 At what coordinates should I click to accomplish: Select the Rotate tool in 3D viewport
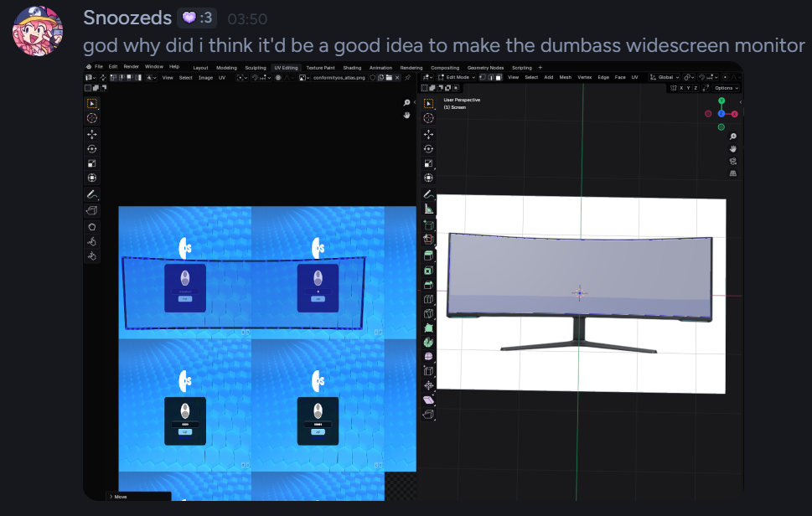pos(428,149)
